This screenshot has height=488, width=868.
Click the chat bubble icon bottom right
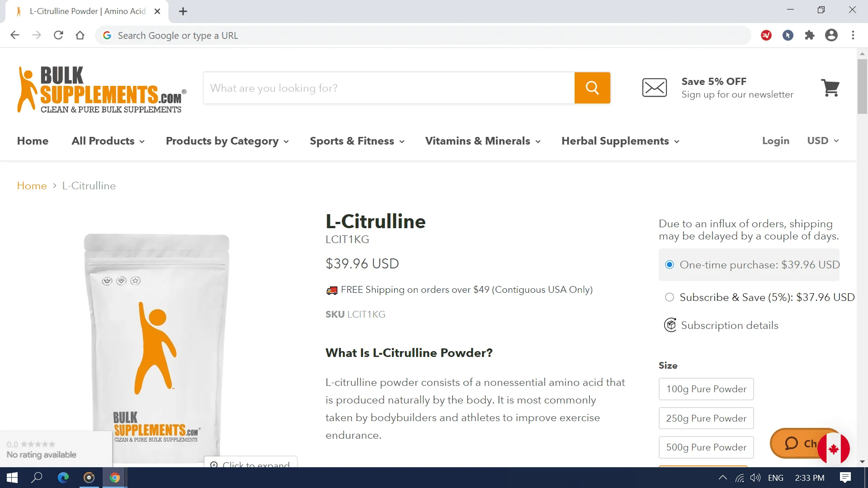pos(793,443)
